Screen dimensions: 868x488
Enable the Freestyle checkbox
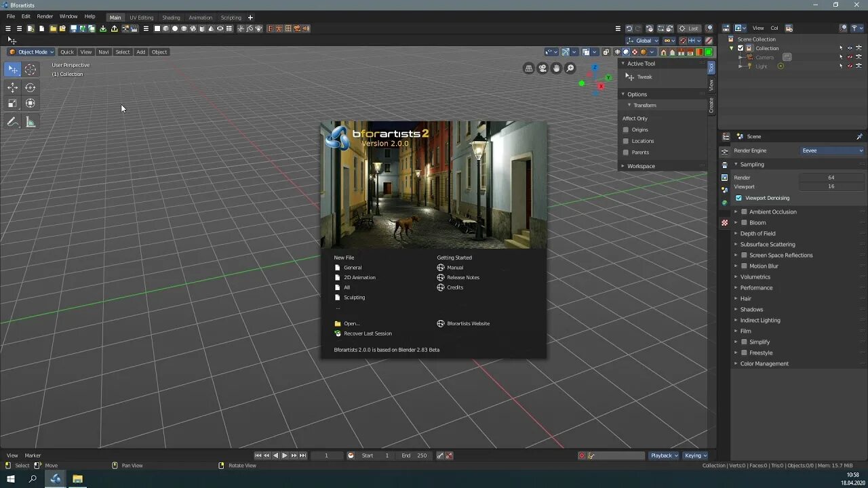744,352
